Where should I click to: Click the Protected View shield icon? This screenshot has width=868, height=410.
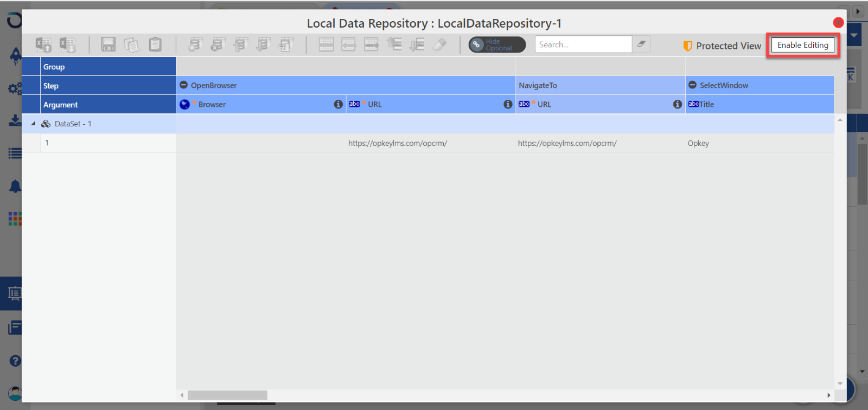[687, 46]
